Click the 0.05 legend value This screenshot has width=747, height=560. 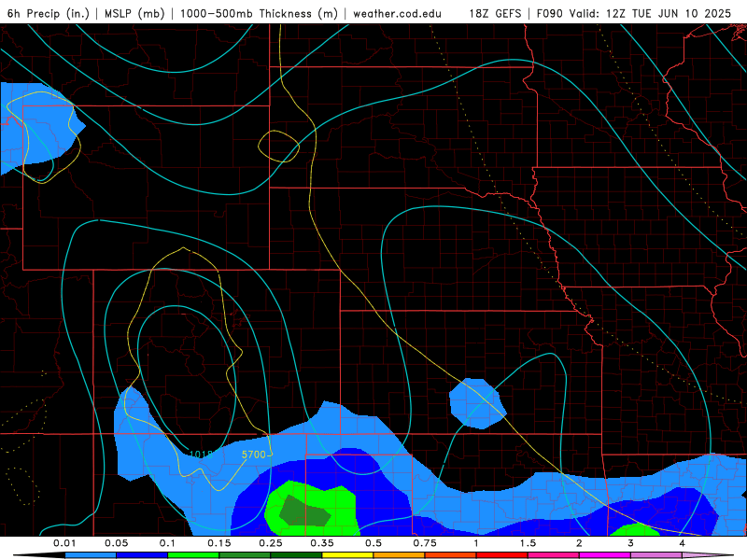pos(116,543)
